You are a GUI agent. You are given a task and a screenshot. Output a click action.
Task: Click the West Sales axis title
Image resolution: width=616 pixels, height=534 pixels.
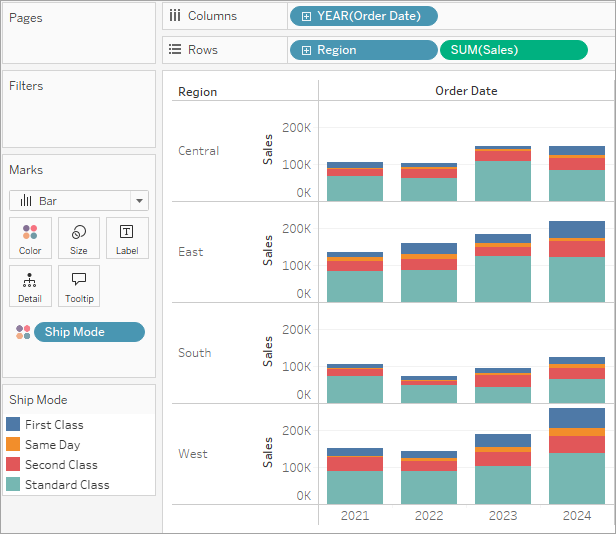(x=268, y=452)
